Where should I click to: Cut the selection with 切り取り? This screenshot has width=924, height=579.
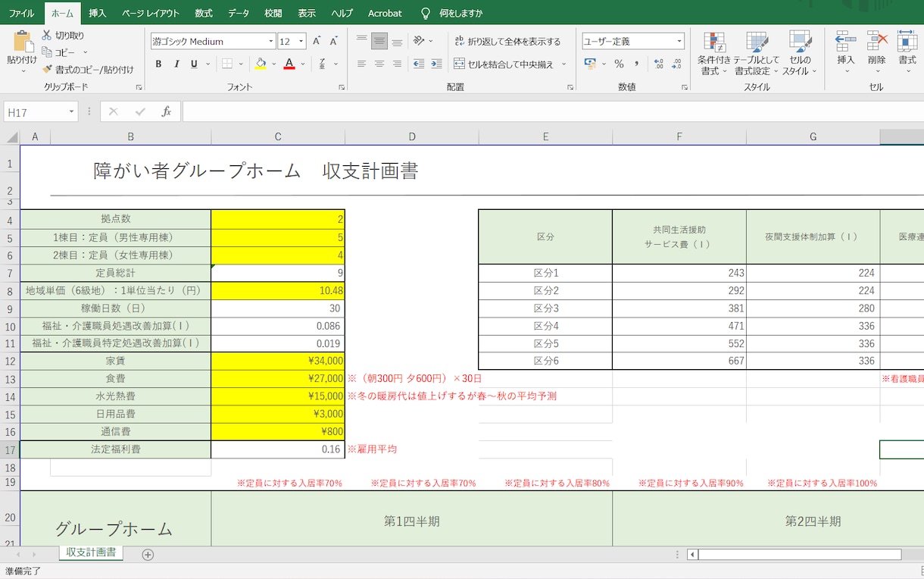[x=63, y=36]
